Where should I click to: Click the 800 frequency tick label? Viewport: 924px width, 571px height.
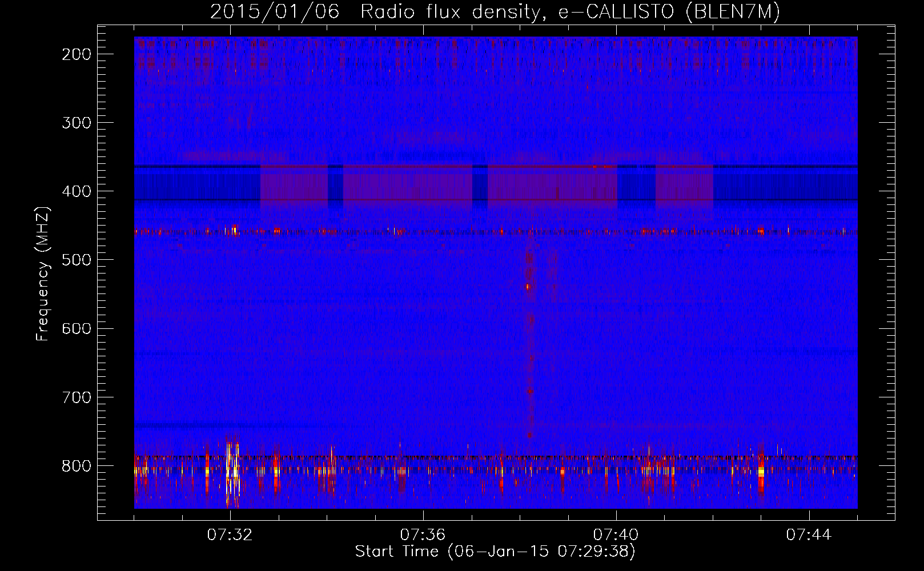pos(77,466)
